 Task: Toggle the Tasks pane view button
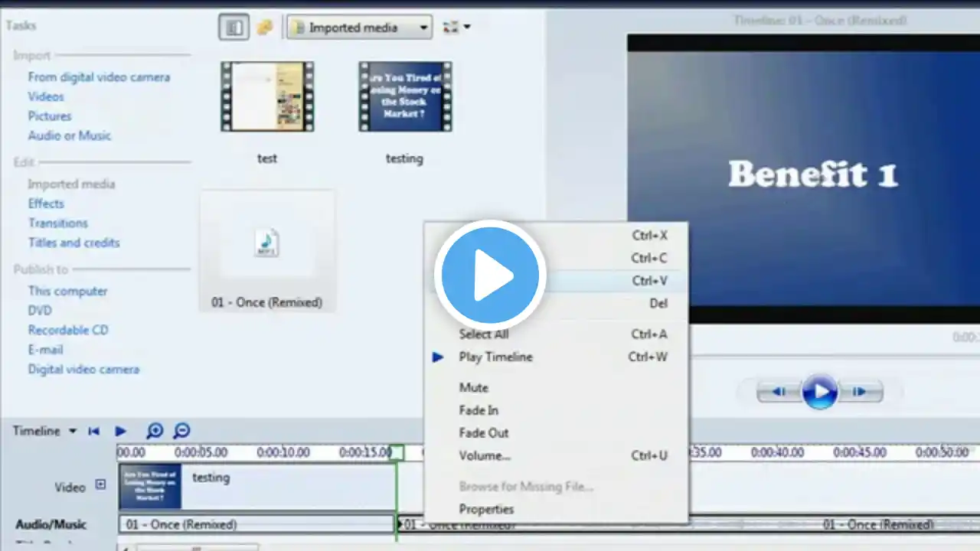coord(234,28)
